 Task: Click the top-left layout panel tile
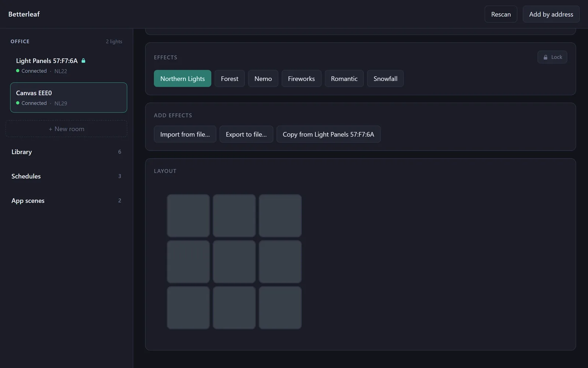[188, 216]
